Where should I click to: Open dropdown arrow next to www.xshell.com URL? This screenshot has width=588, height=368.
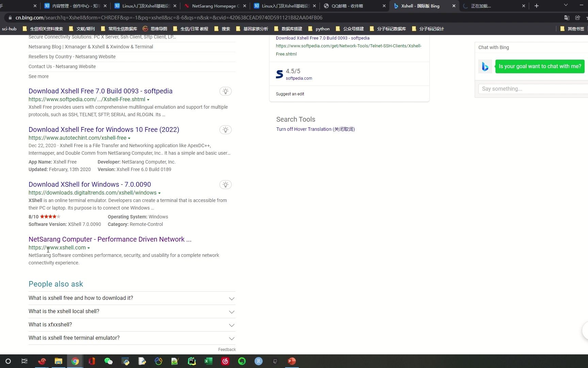88,248
